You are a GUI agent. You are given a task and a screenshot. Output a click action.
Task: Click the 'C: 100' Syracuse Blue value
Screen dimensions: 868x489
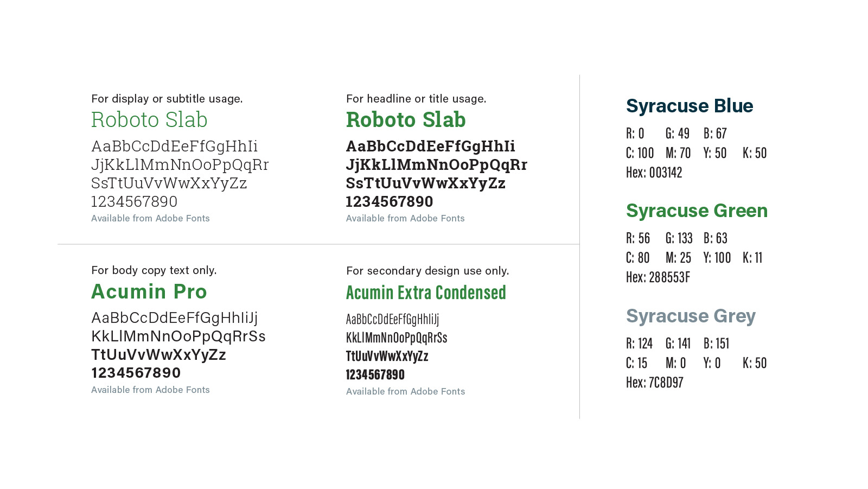tap(640, 153)
